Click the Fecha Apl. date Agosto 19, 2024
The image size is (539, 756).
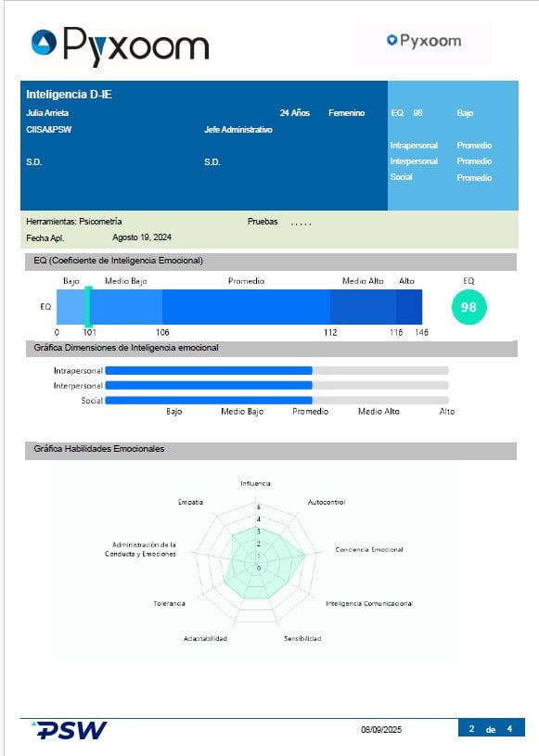coord(142,237)
